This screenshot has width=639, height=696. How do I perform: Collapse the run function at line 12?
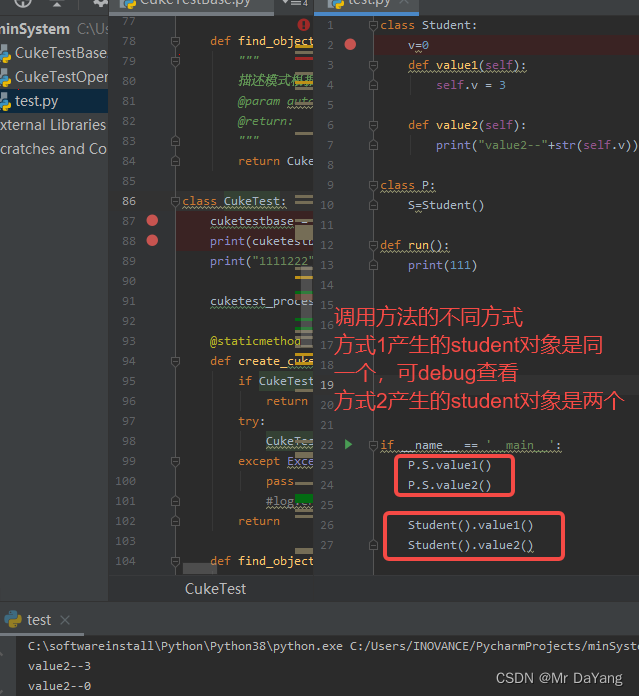(x=373, y=245)
